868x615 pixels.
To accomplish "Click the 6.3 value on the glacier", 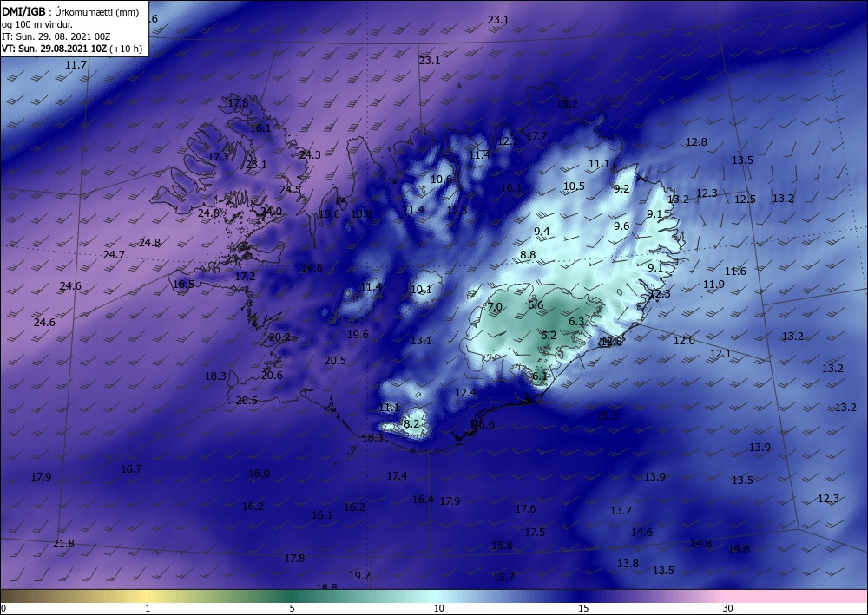I will click(x=576, y=321).
